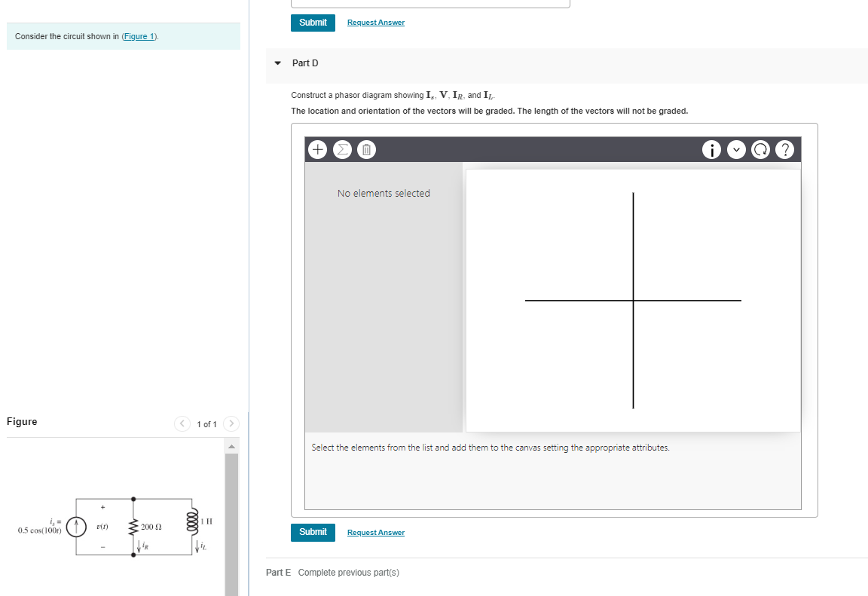Request Answer for the Part D diagram
The width and height of the screenshot is (868, 596).
[376, 533]
